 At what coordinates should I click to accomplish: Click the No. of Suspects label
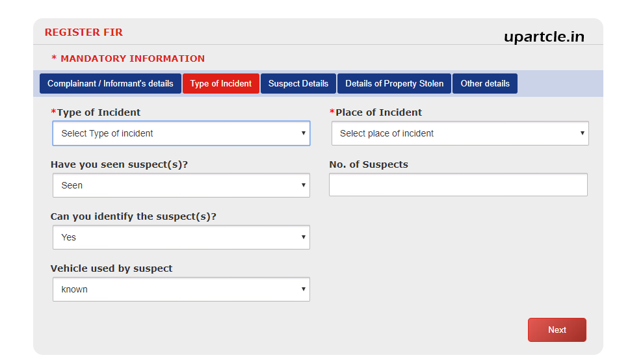[369, 164]
